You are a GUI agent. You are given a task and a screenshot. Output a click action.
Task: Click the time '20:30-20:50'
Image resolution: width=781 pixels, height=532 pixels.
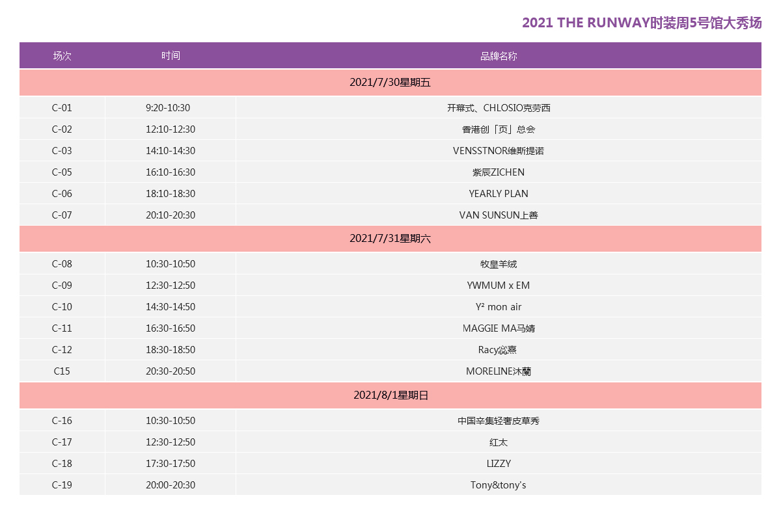171,371
